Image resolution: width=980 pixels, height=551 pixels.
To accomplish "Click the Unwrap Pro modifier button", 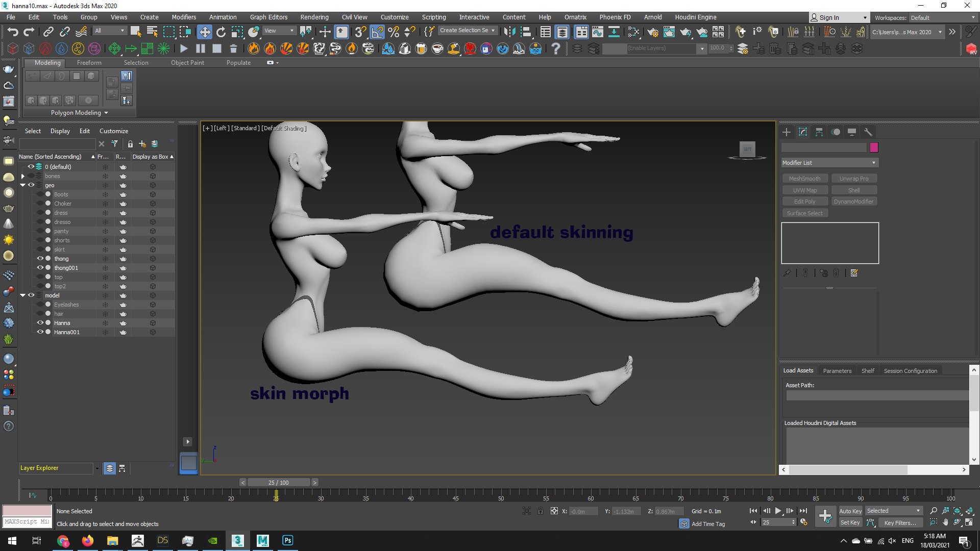I will point(854,179).
